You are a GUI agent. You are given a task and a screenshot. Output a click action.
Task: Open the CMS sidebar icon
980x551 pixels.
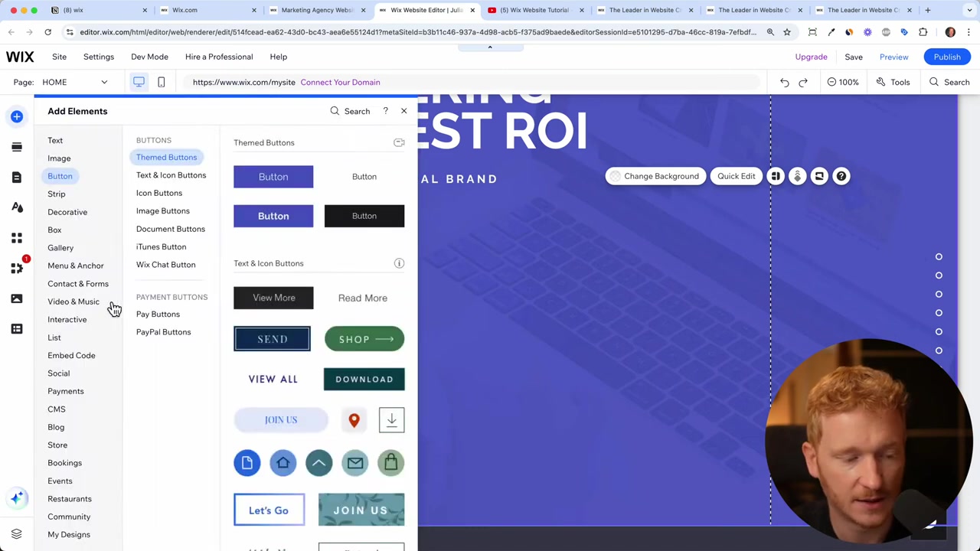(17, 329)
